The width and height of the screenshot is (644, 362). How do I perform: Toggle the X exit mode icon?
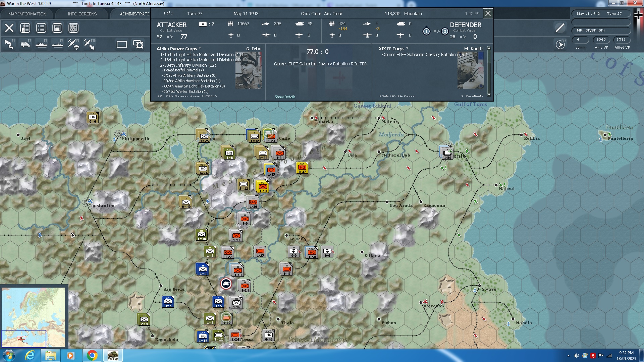(x=9, y=28)
